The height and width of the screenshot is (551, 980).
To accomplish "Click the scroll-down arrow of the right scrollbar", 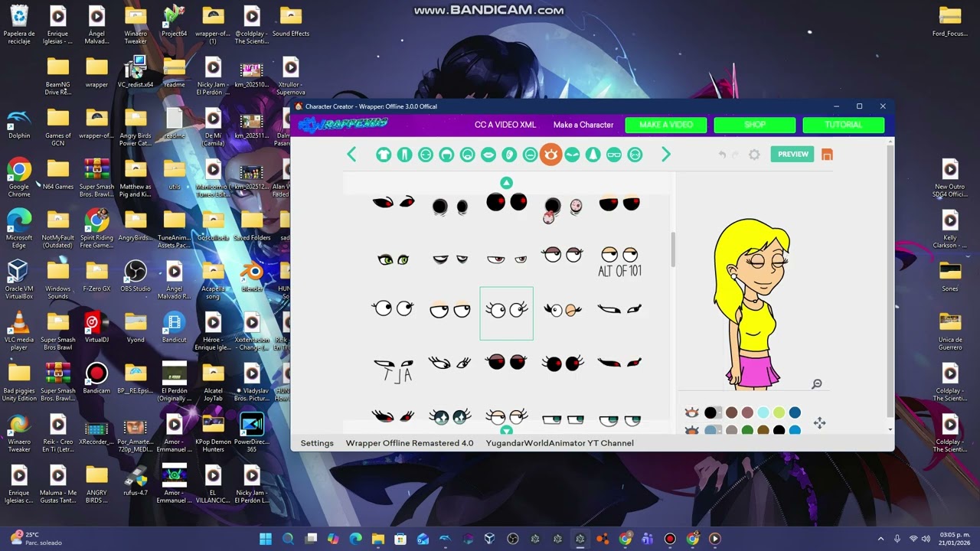I will (x=890, y=429).
